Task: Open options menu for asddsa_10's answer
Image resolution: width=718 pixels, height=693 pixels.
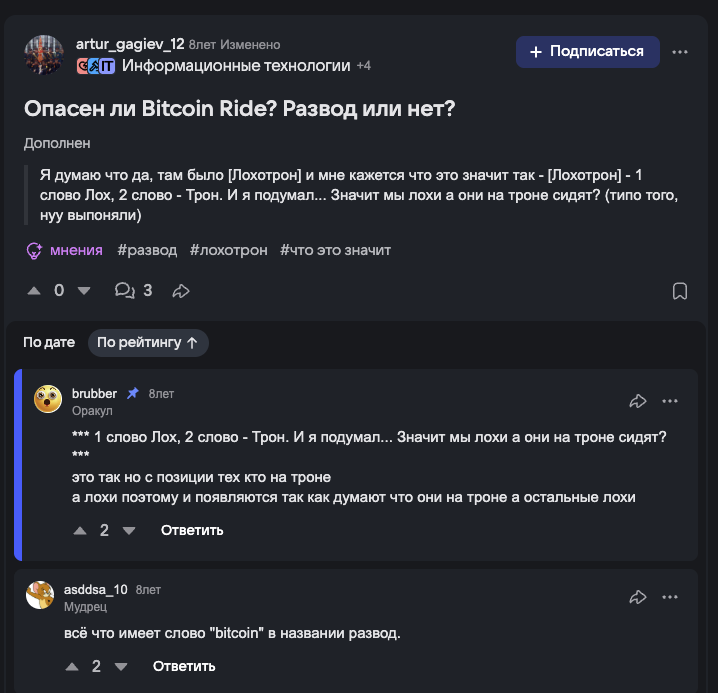Action: (x=670, y=597)
